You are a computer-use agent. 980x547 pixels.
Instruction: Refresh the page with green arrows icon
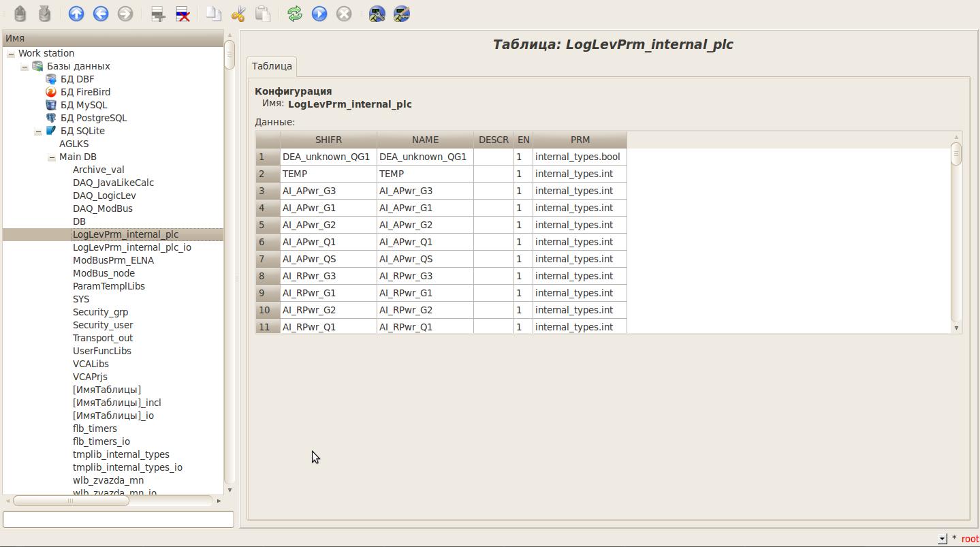coord(295,14)
